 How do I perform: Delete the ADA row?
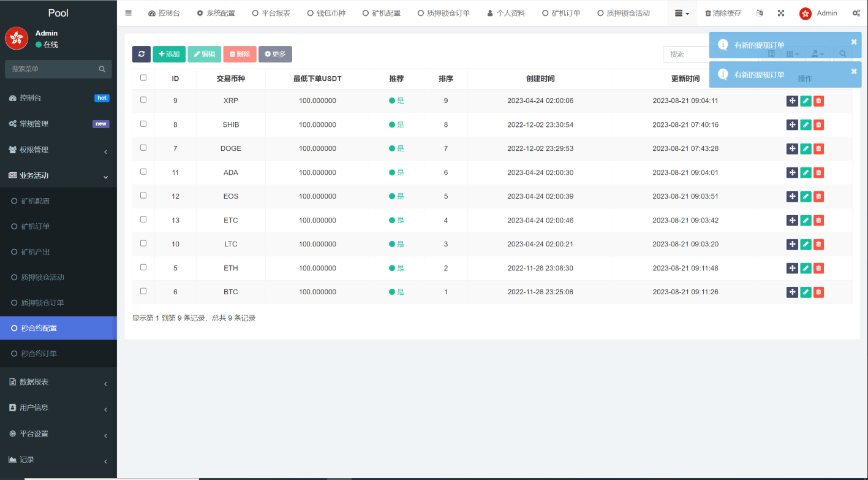[x=818, y=172]
